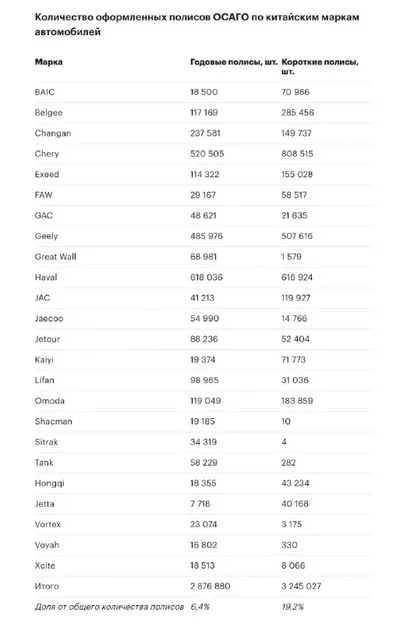
Task: Select the Omoda annual value 119 049
Action: pyautogui.click(x=205, y=401)
